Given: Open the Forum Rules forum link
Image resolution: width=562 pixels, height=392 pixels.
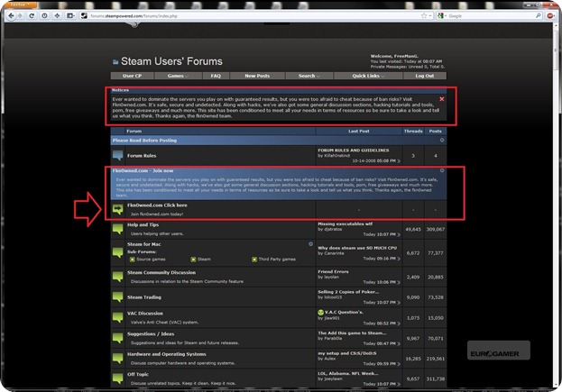Looking at the screenshot, I should 142,156.
